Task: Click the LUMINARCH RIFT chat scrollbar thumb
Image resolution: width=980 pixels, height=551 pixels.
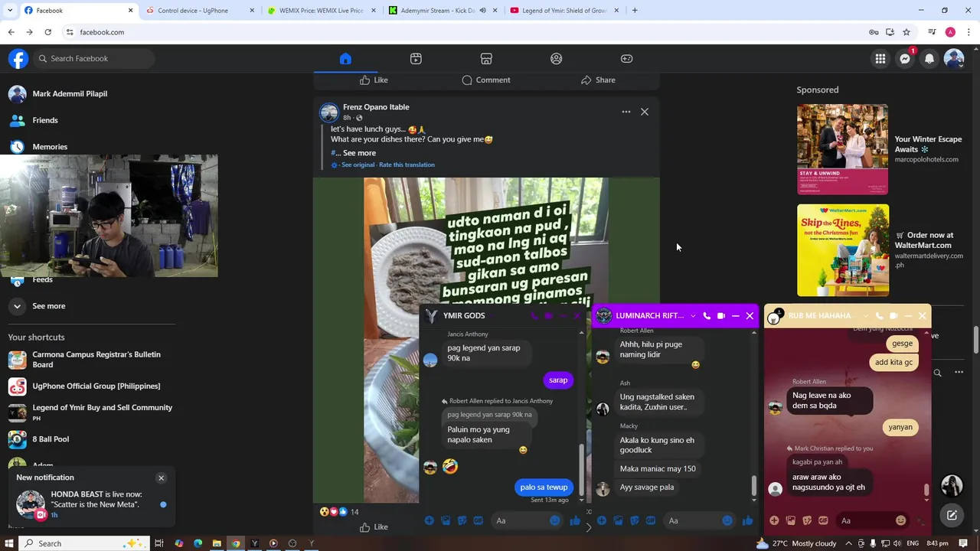Action: point(753,485)
